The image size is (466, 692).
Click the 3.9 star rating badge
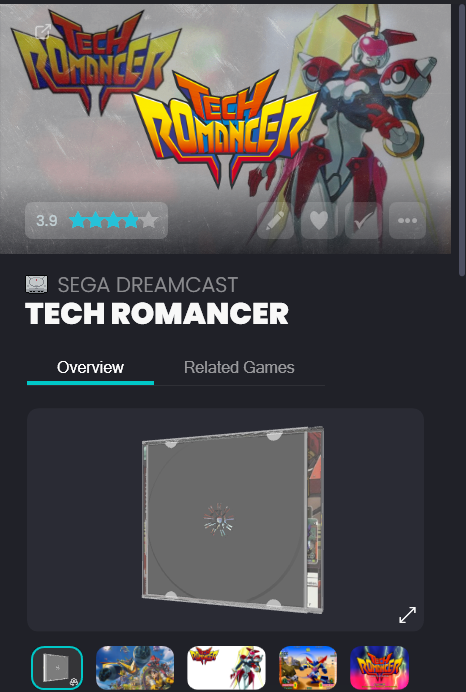point(96,221)
